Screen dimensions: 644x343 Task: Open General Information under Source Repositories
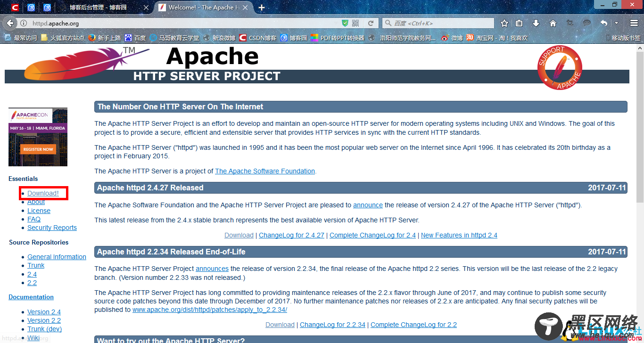pyautogui.click(x=57, y=257)
